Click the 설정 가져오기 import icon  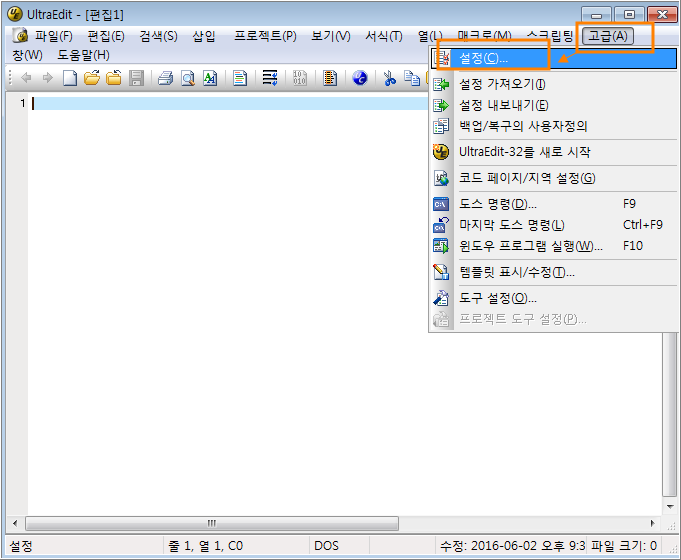pyautogui.click(x=441, y=84)
